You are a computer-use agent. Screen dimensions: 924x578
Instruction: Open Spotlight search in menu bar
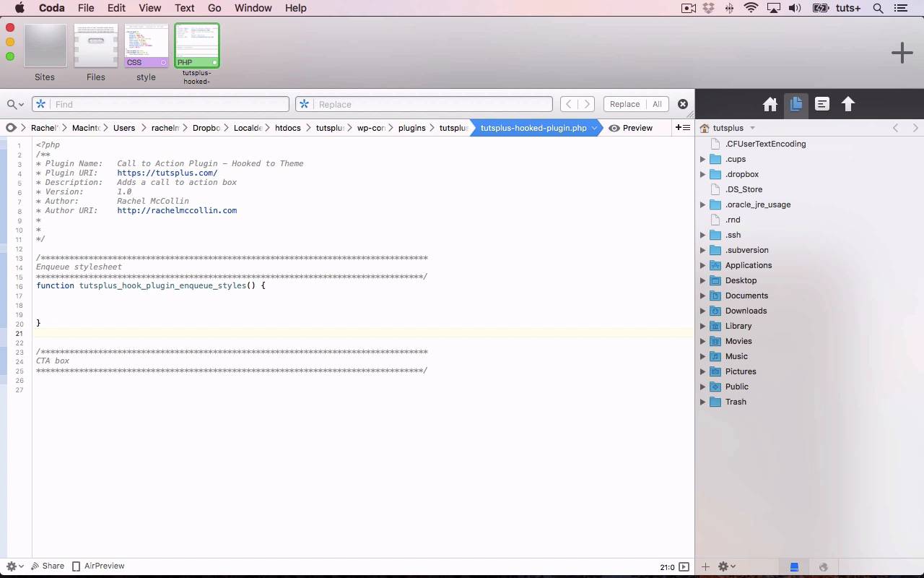click(x=878, y=8)
